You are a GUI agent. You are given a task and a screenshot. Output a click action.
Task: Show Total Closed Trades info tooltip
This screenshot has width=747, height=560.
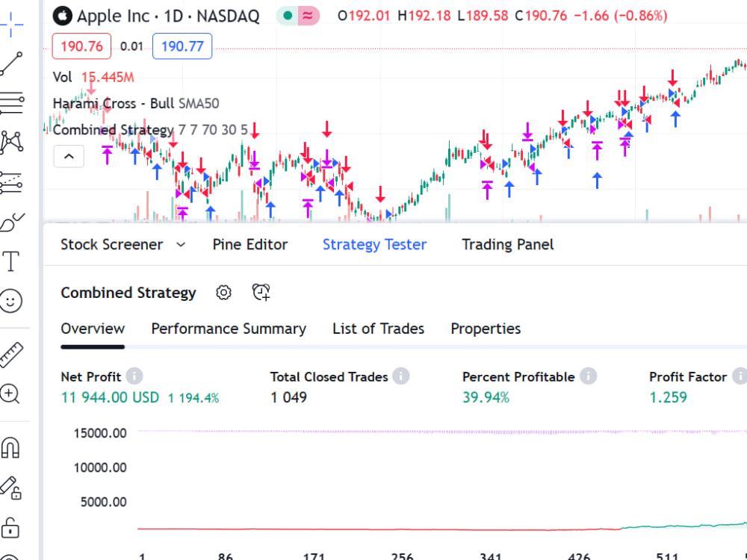[400, 376]
